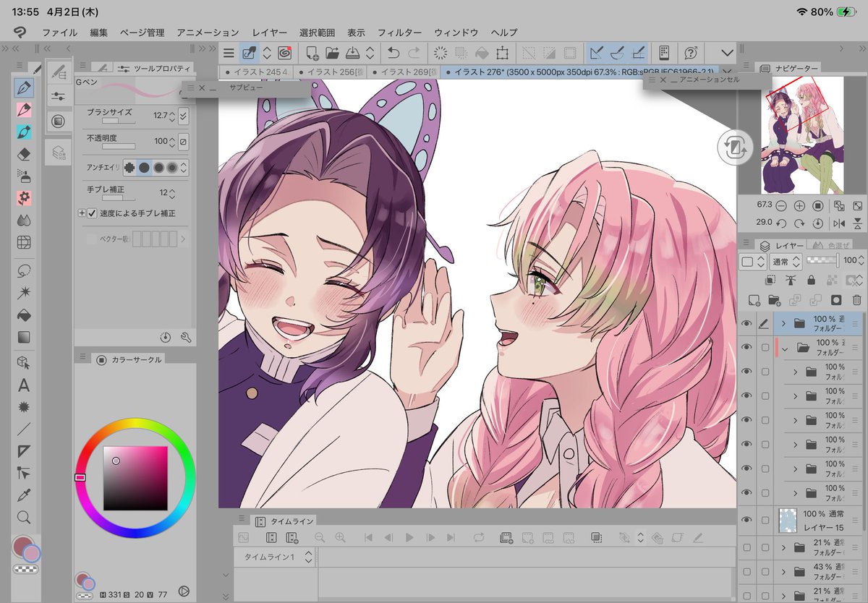Image resolution: width=868 pixels, height=603 pixels.
Task: Open the フィルター menu
Action: [x=399, y=33]
